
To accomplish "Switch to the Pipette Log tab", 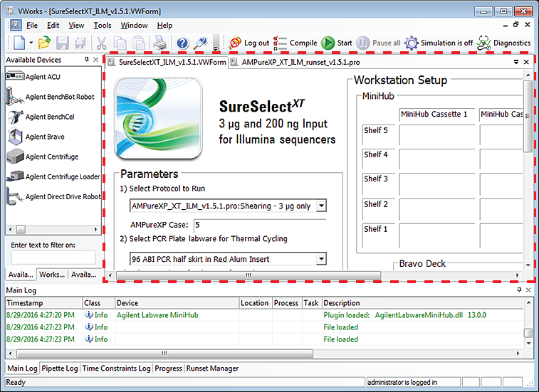I will click(x=60, y=369).
